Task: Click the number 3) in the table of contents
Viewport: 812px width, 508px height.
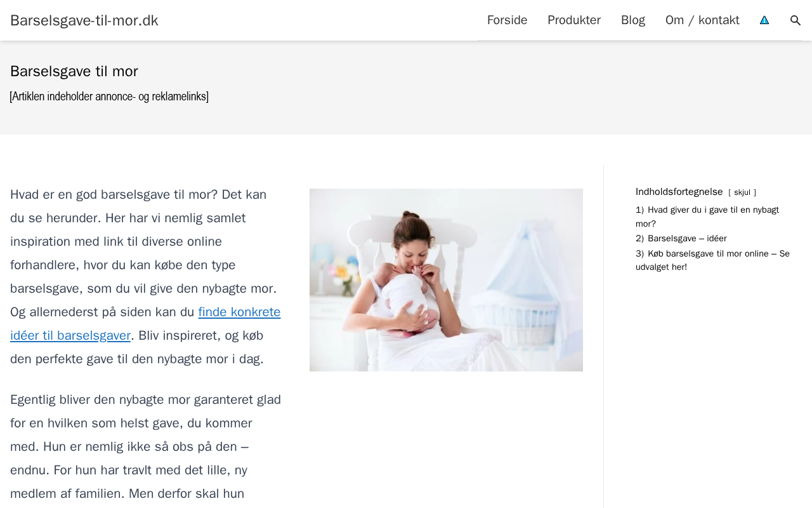Action: tap(639, 253)
